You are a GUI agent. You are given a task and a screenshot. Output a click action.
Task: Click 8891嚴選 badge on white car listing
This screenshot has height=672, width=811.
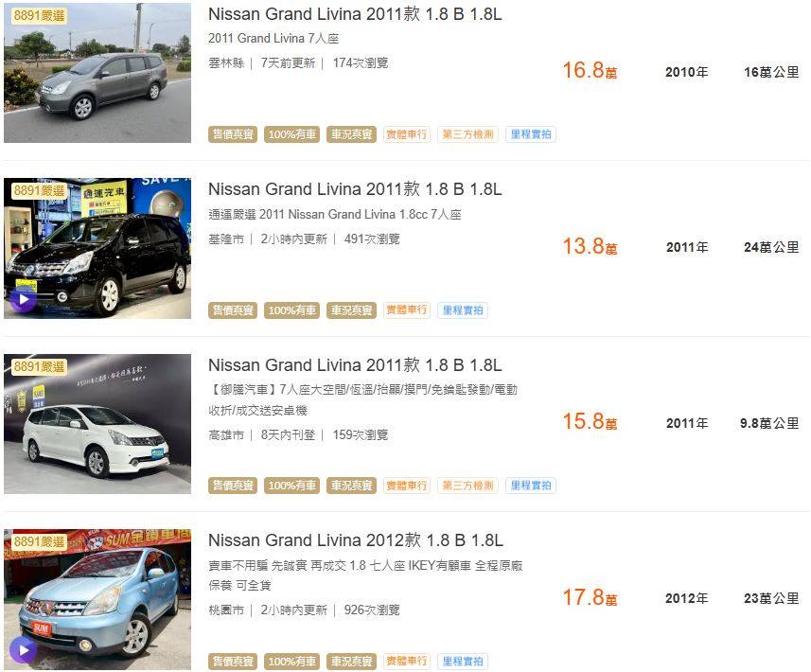point(40,367)
